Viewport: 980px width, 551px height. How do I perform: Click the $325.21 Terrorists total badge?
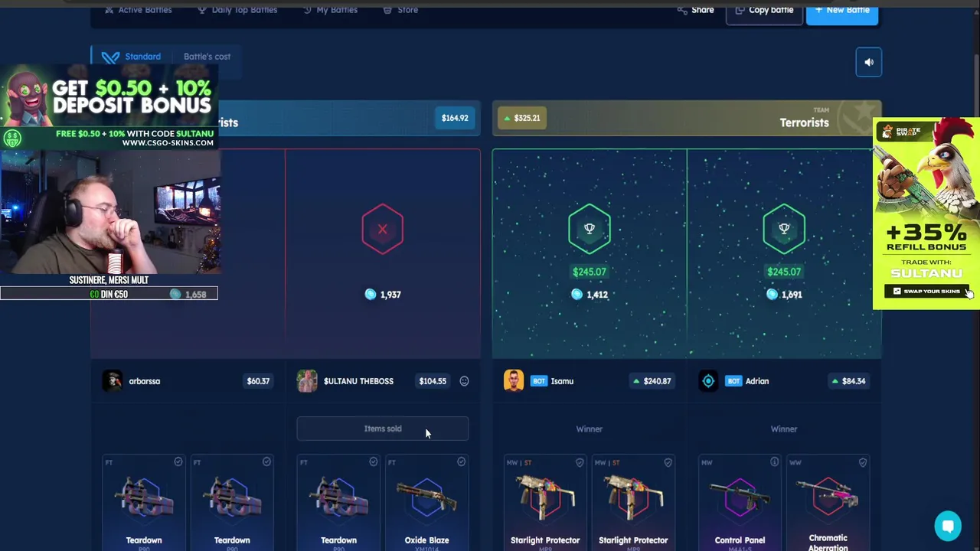(522, 118)
